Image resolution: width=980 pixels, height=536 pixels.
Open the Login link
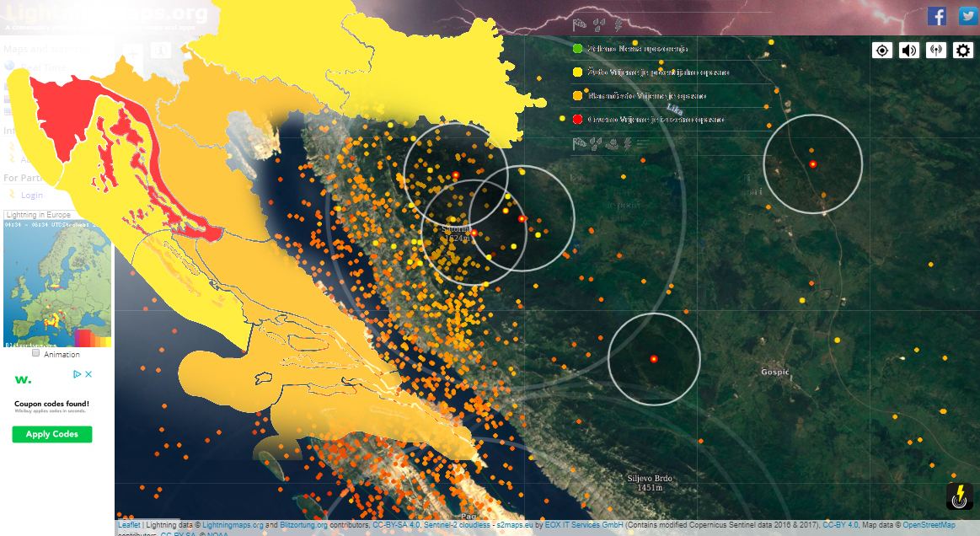pyautogui.click(x=31, y=195)
